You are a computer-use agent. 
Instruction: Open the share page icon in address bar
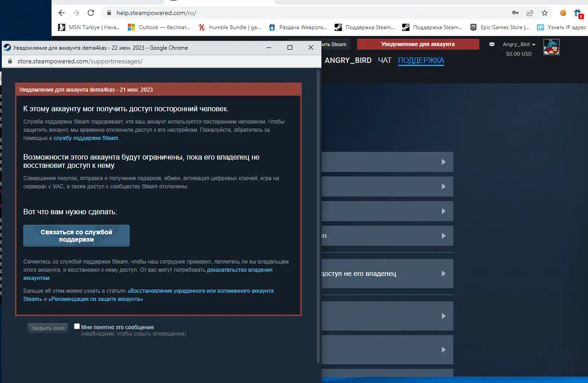[x=530, y=13]
